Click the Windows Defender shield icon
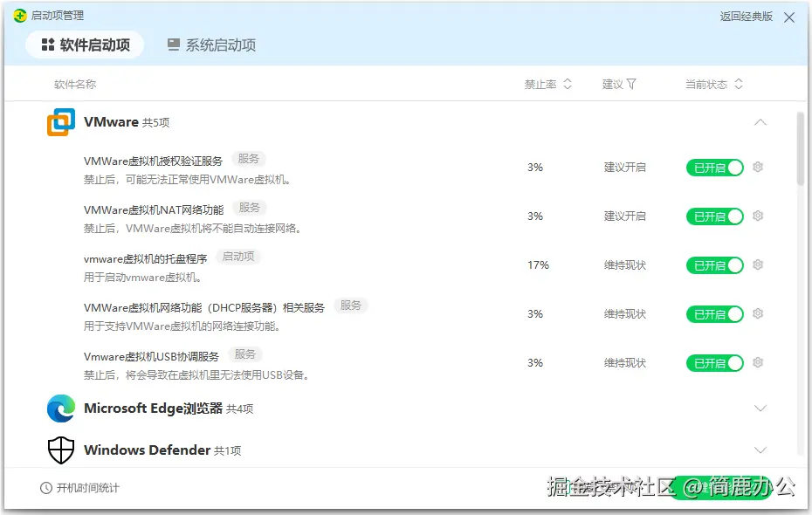 [x=61, y=450]
